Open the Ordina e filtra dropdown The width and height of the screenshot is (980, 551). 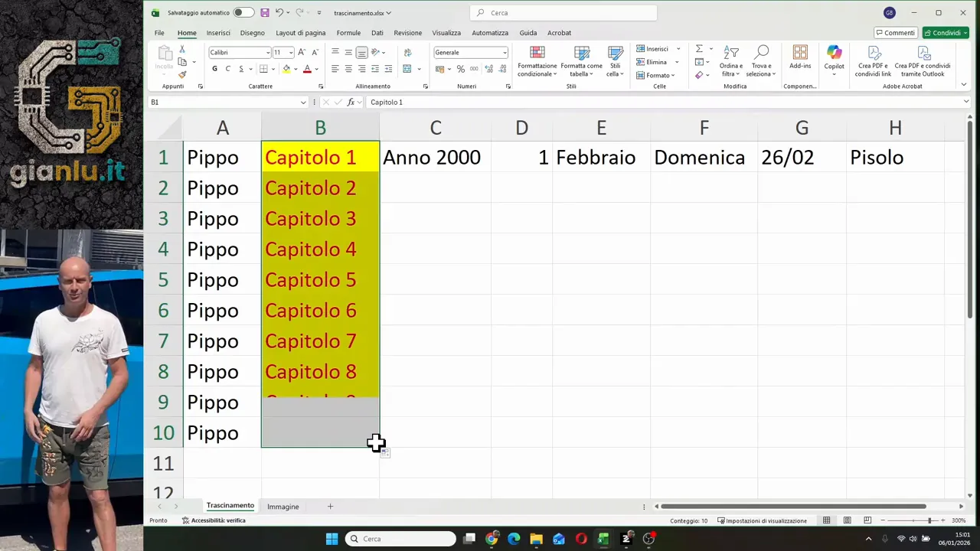click(731, 60)
